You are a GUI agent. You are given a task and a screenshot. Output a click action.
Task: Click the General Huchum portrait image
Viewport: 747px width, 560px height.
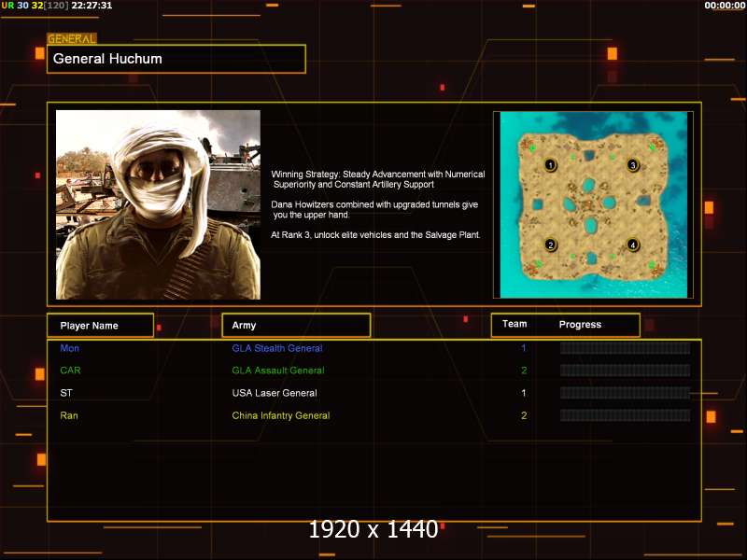tap(158, 204)
